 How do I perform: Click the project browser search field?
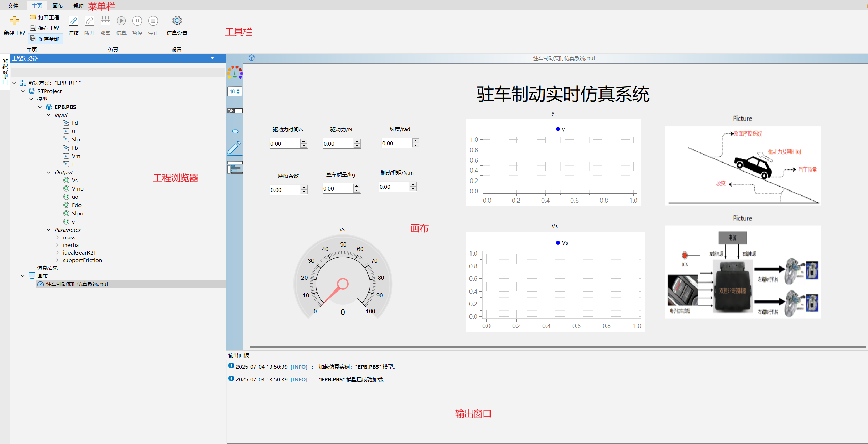tap(118, 73)
